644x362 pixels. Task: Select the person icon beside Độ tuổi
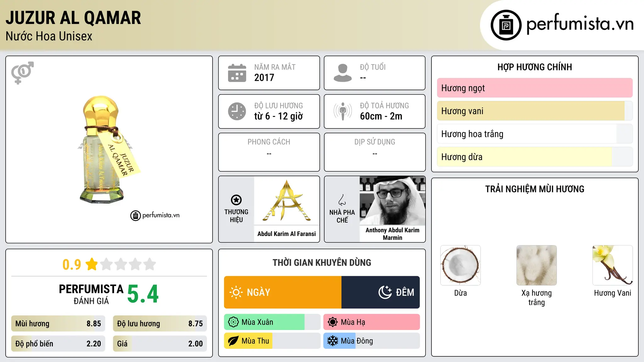(343, 73)
